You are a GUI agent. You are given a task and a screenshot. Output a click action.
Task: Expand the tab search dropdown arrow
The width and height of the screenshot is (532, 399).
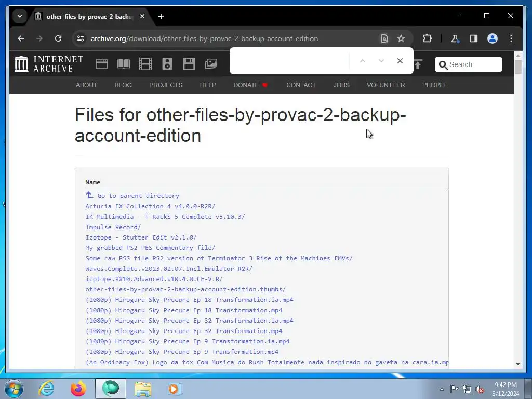click(x=20, y=16)
